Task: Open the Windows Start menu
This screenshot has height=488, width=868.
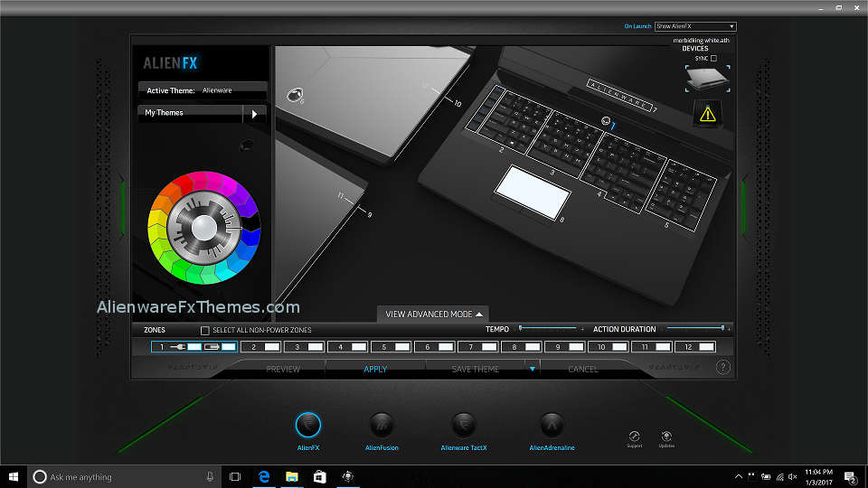Action: [14, 476]
